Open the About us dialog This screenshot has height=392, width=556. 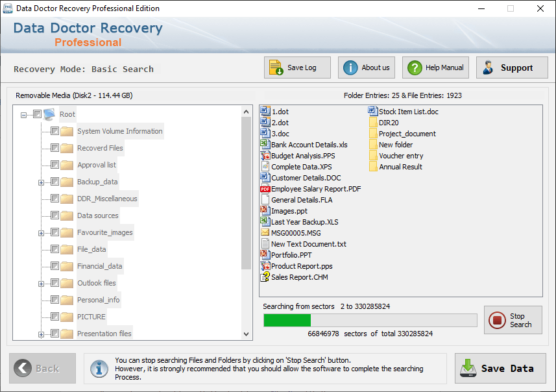[367, 67]
